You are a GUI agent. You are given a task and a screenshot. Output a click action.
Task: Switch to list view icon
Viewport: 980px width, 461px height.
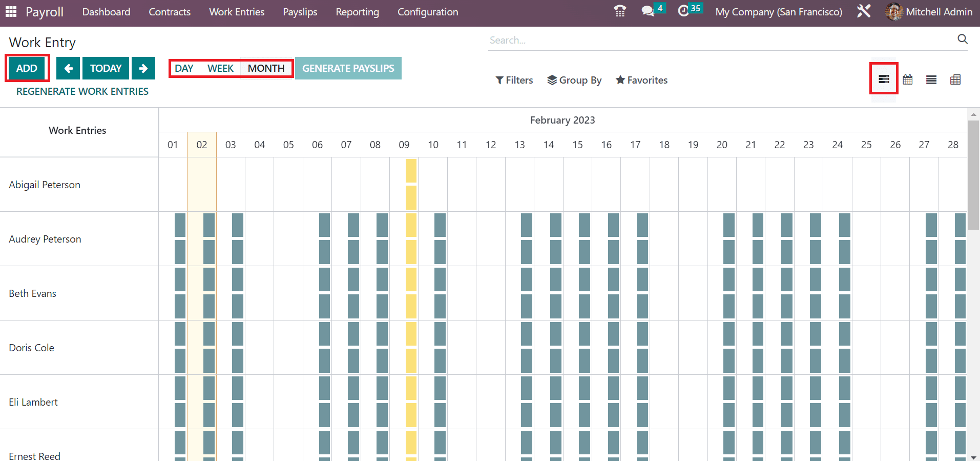(931, 79)
